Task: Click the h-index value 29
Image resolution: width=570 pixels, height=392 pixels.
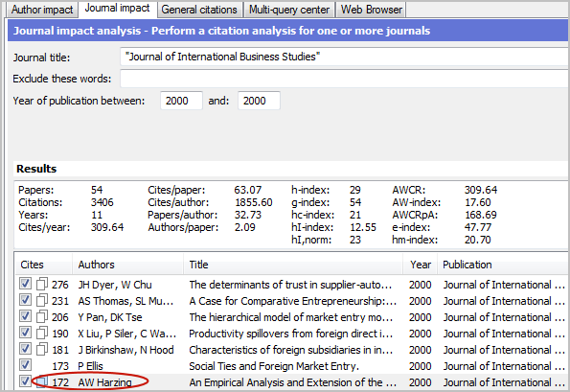Action: 355,190
